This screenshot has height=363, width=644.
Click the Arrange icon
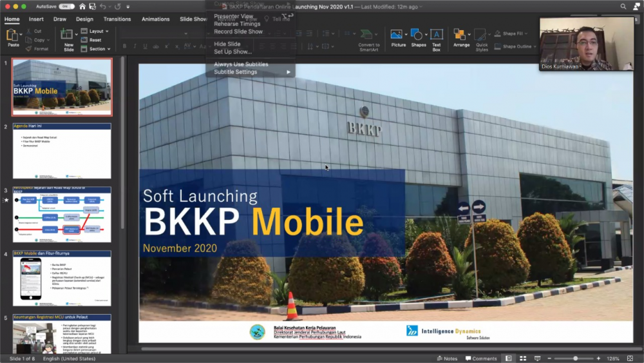coord(460,34)
